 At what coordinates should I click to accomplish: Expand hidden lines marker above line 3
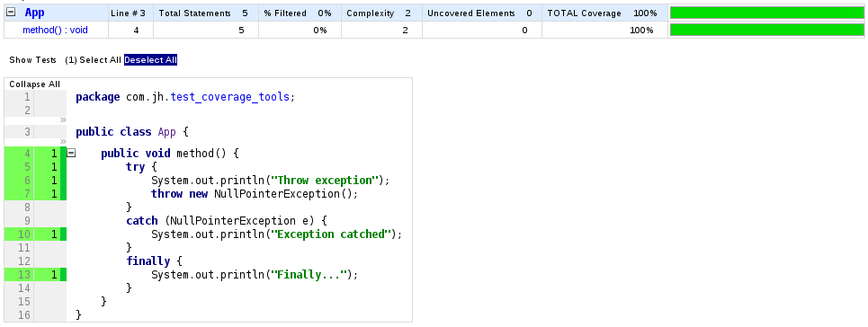pos(63,119)
